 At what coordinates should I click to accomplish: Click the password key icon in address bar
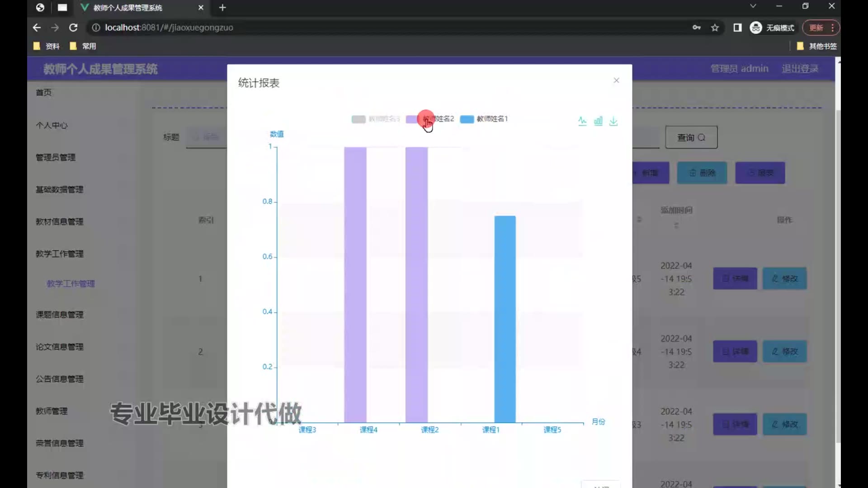[x=696, y=28]
